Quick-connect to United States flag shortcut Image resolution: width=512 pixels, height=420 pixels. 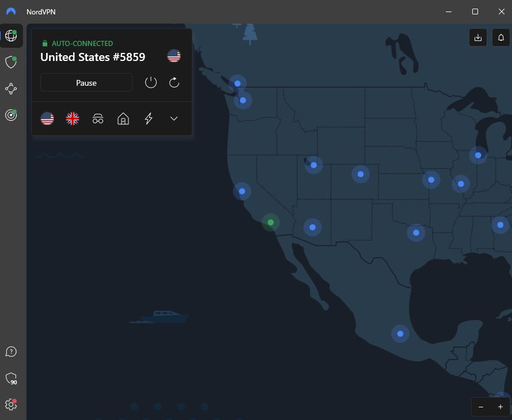pyautogui.click(x=47, y=119)
